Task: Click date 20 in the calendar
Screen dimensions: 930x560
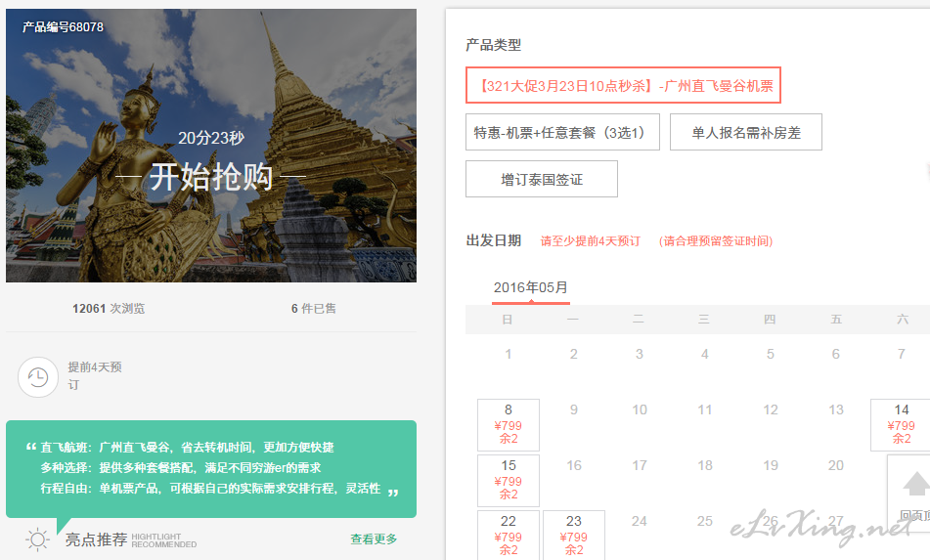Action: pos(836,465)
